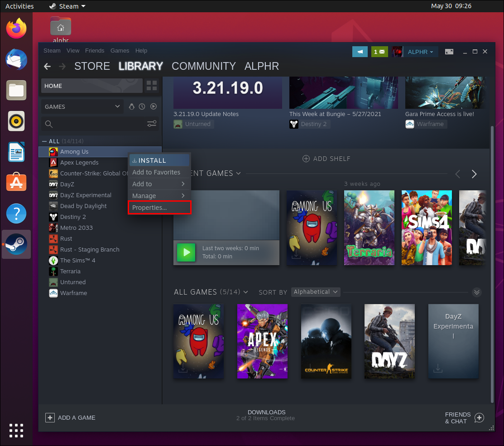
Task: Open Terraria cover in recent games
Action: point(369,228)
